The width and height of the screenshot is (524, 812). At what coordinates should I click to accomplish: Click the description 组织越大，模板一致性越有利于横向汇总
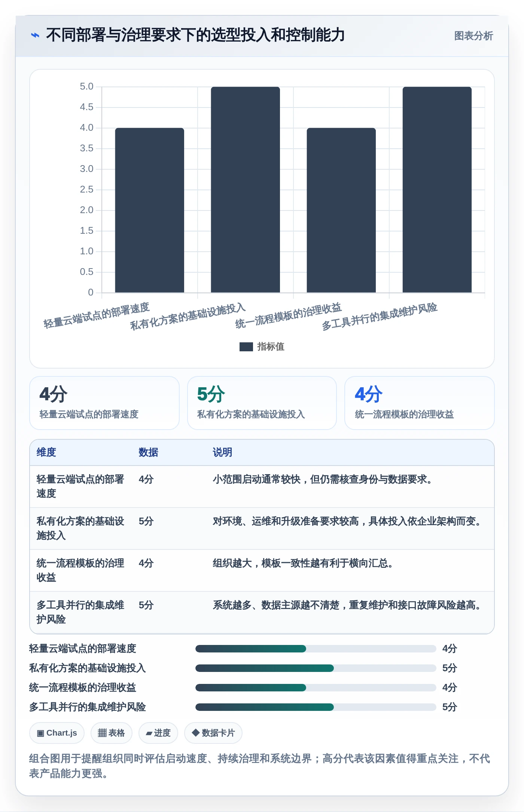click(303, 563)
